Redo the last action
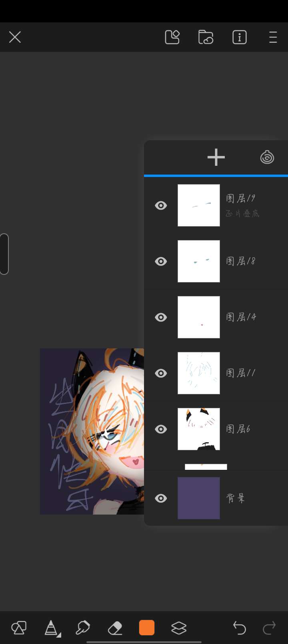This screenshot has width=288, height=644. (x=269, y=628)
